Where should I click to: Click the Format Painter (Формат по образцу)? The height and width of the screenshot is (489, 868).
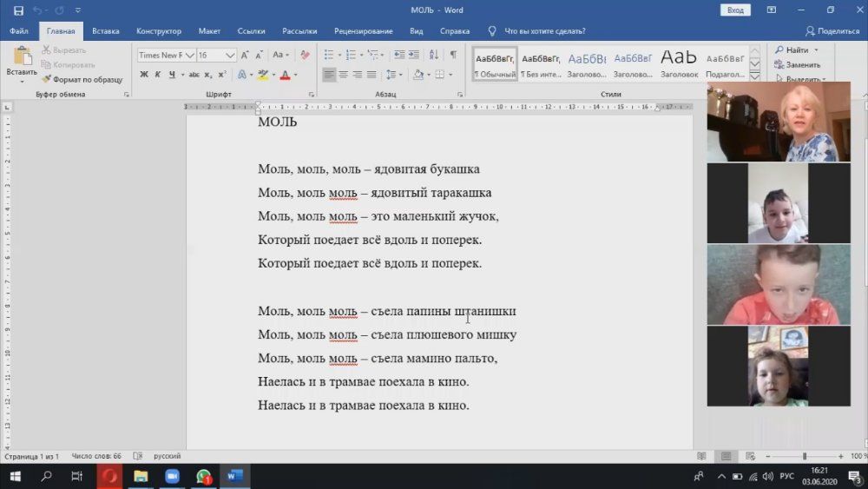pos(82,79)
